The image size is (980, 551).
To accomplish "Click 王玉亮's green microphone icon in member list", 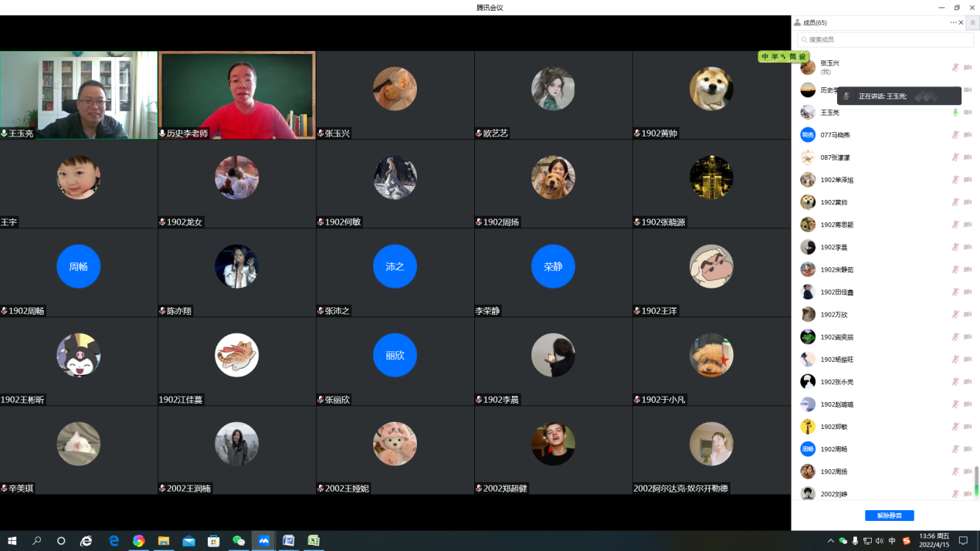I will (x=955, y=113).
